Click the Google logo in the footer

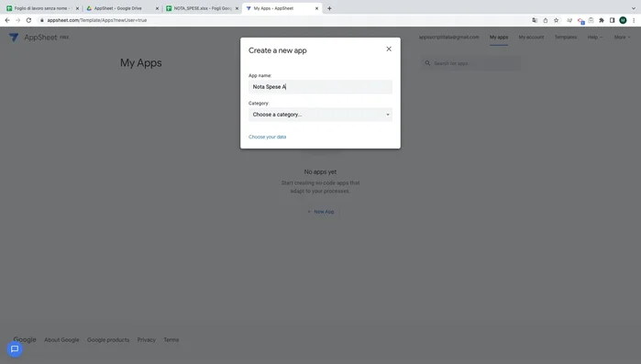pyautogui.click(x=25, y=339)
